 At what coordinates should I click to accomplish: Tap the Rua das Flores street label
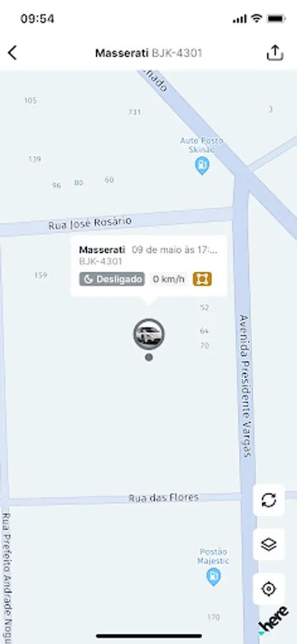click(x=163, y=498)
